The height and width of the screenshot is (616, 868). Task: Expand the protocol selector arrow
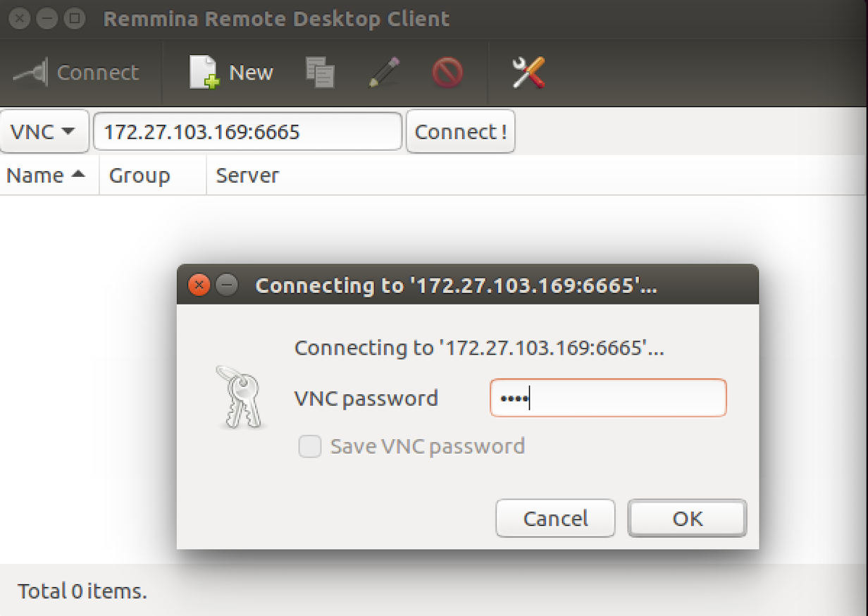pos(68,132)
